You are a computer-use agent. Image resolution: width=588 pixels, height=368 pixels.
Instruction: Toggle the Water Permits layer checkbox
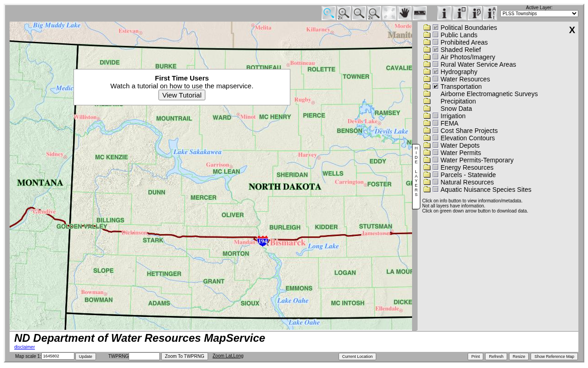pos(435,153)
